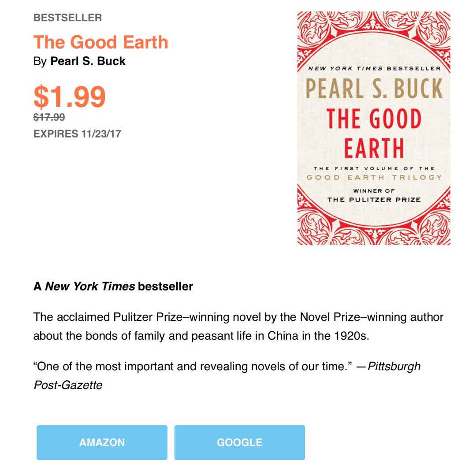Click the NEW YORK TIMES BESTSELLER cover banner
476x476 pixels.
pyautogui.click(x=374, y=68)
